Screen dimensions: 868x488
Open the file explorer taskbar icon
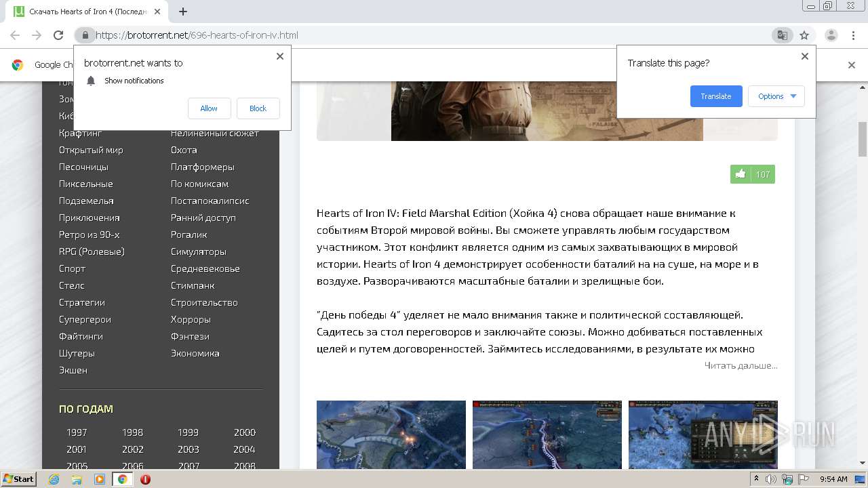(x=77, y=479)
